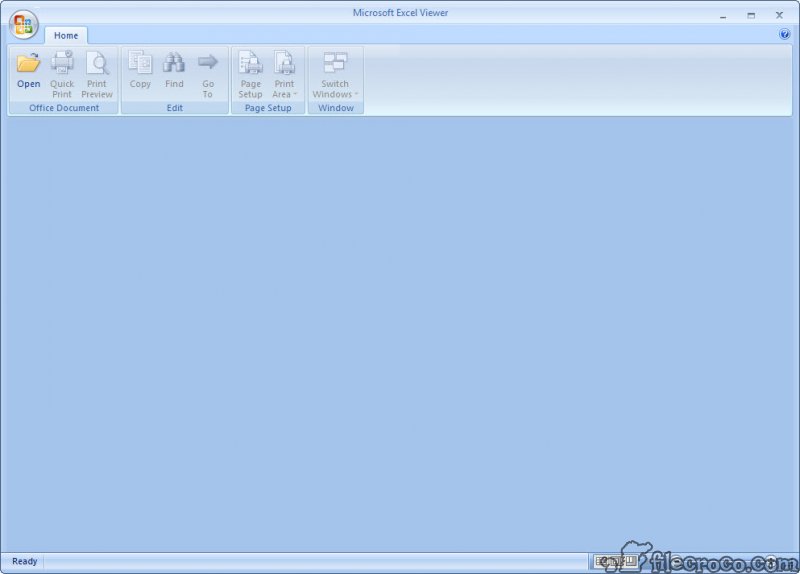
Task: Click the Edit group label
Action: click(x=174, y=108)
